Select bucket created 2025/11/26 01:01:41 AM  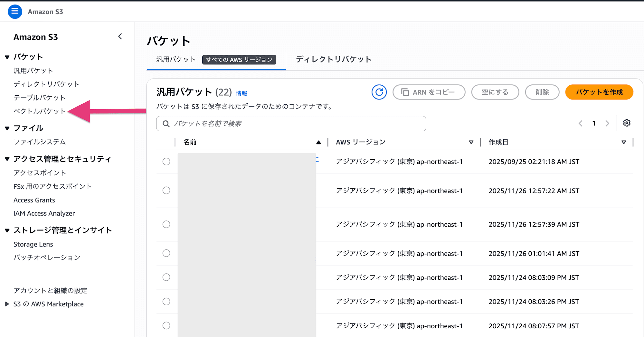[x=166, y=253]
